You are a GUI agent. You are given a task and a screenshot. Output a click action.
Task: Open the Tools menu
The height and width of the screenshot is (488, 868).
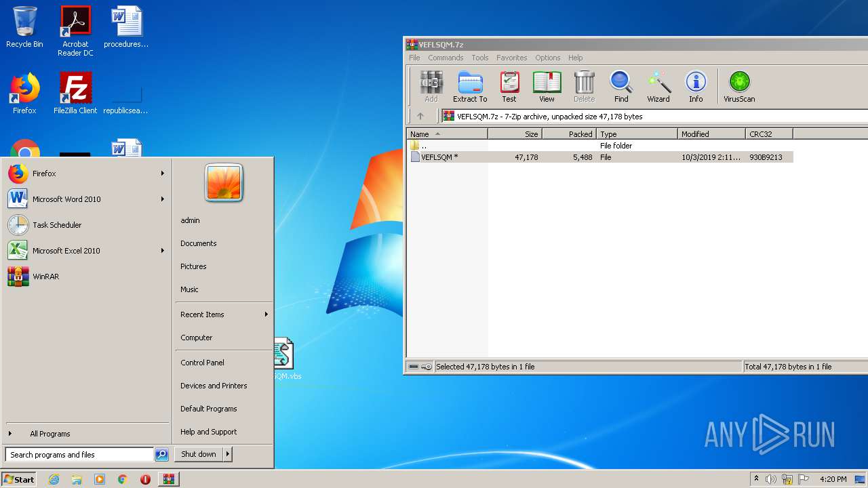pyautogui.click(x=480, y=58)
